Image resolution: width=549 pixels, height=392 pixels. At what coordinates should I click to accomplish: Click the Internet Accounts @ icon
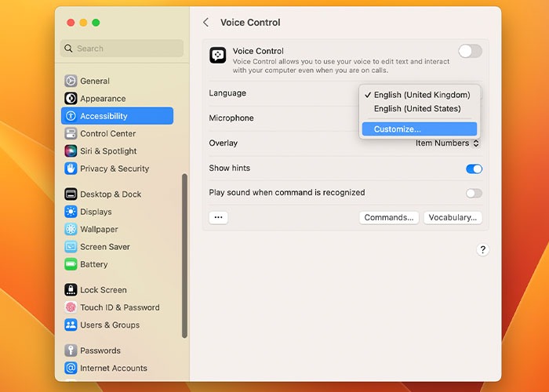(x=71, y=368)
